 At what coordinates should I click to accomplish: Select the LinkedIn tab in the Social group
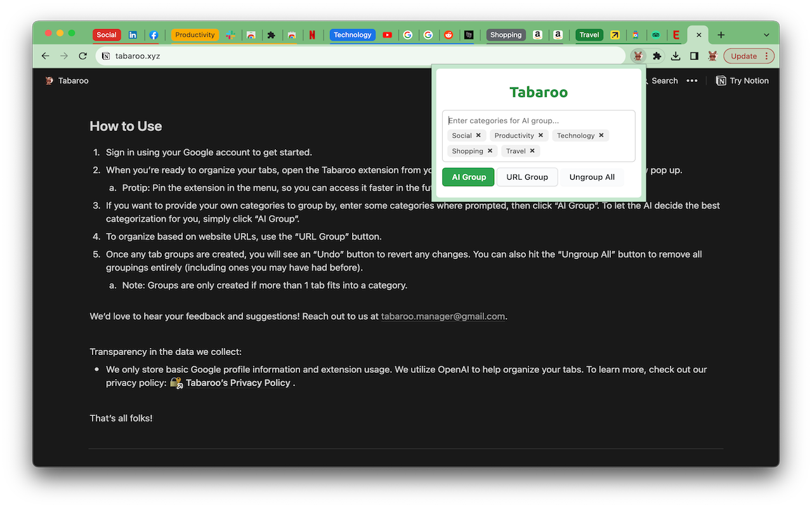click(x=133, y=35)
